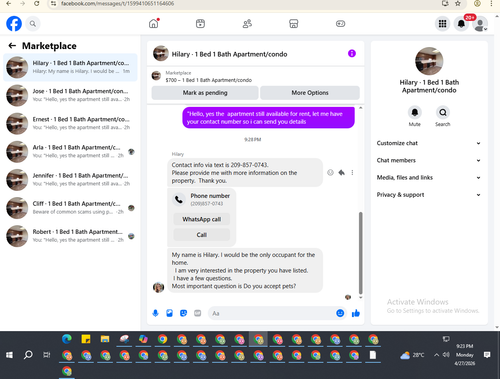This screenshot has width=500, height=379.
Task: Record a voice clip with microphone icon
Action: pos(155,313)
